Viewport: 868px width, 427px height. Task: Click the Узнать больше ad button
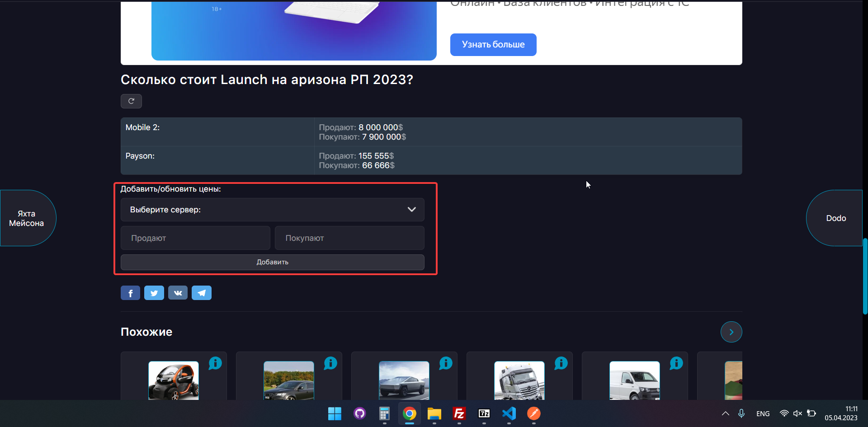click(x=493, y=45)
